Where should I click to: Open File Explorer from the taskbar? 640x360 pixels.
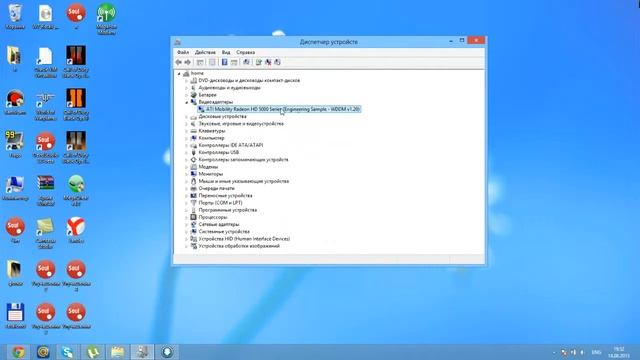click(x=118, y=352)
